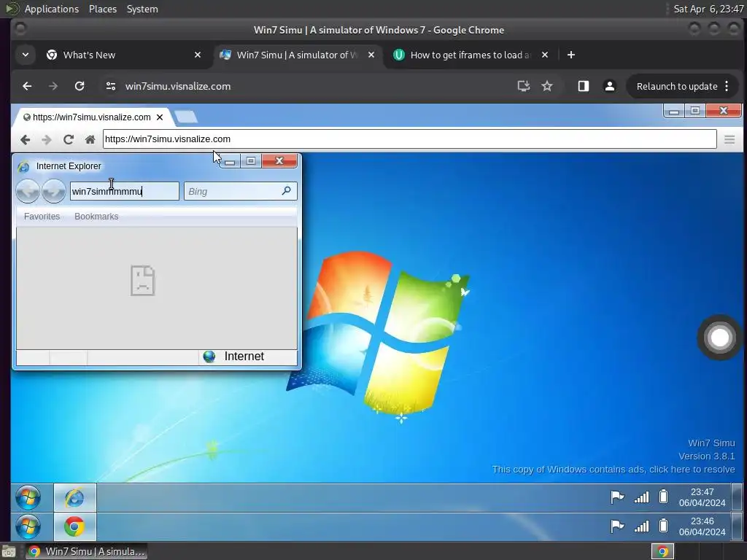Open the Chrome profile avatar icon
This screenshot has width=747, height=560.
[x=609, y=86]
